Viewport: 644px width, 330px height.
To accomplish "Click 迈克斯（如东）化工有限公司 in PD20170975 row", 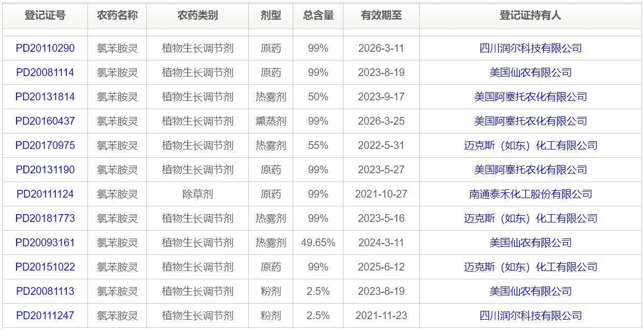I will pyautogui.click(x=531, y=145).
